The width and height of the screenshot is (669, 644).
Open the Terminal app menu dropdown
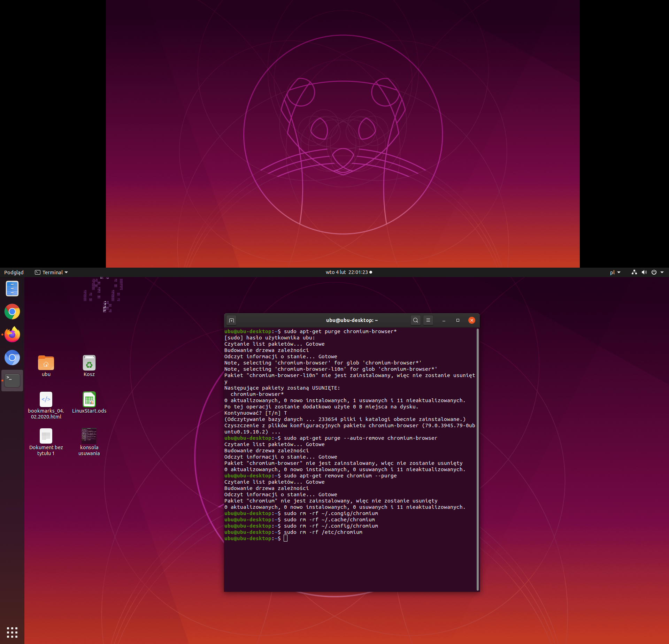click(51, 272)
